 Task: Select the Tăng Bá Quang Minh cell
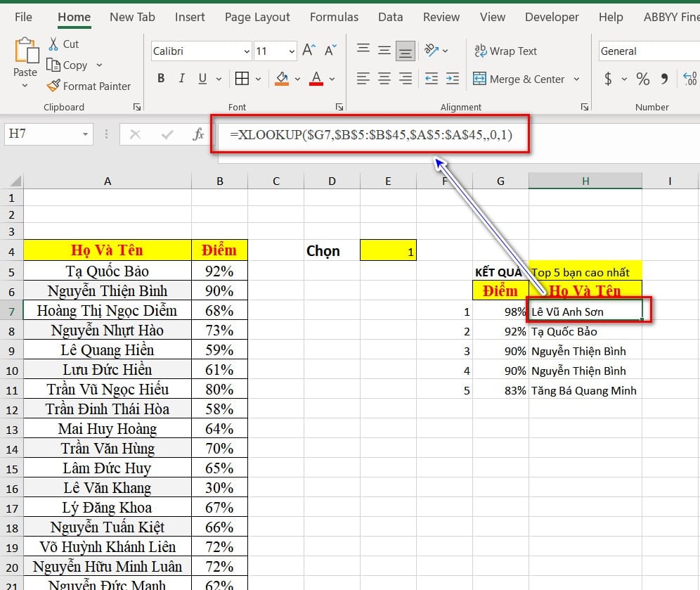coord(585,390)
